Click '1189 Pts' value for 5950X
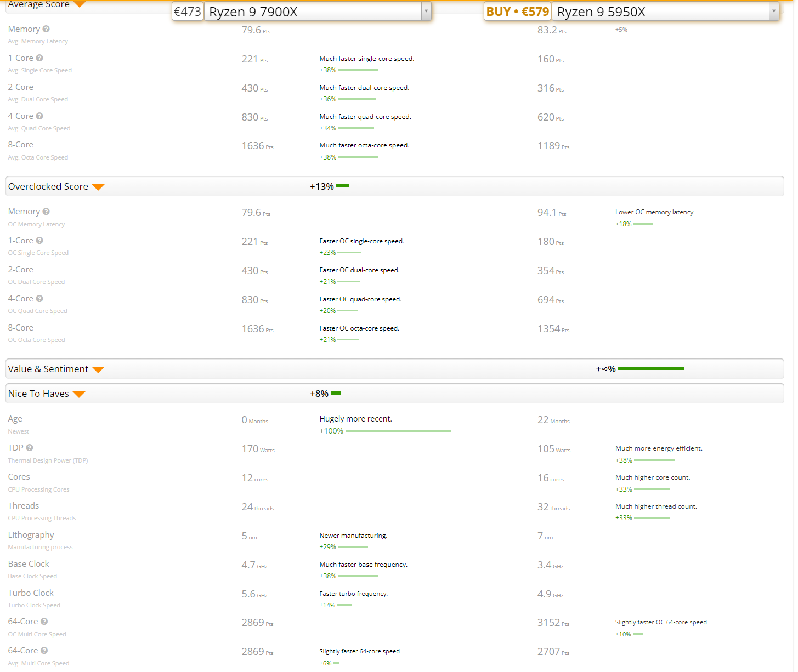798x672 pixels. tap(553, 146)
